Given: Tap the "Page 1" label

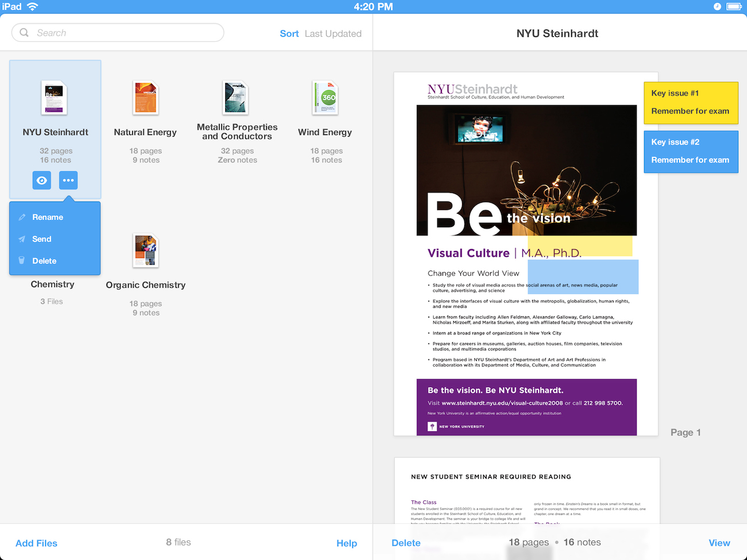Looking at the screenshot, I should coord(686,432).
